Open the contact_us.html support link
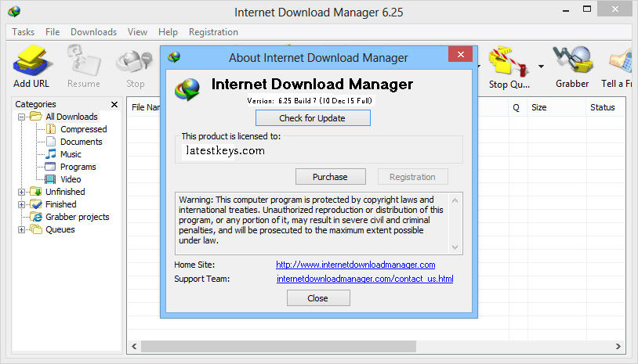The width and height of the screenshot is (638, 364). click(x=365, y=279)
